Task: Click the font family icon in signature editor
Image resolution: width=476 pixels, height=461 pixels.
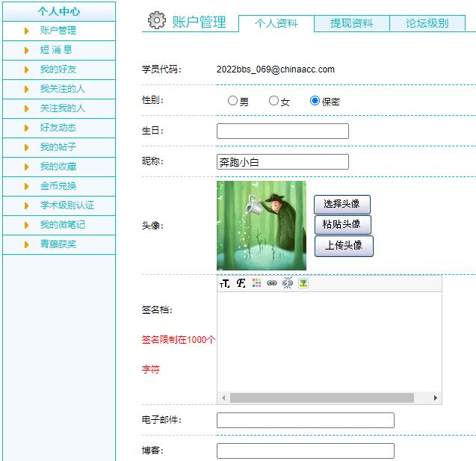Action: coord(241,283)
